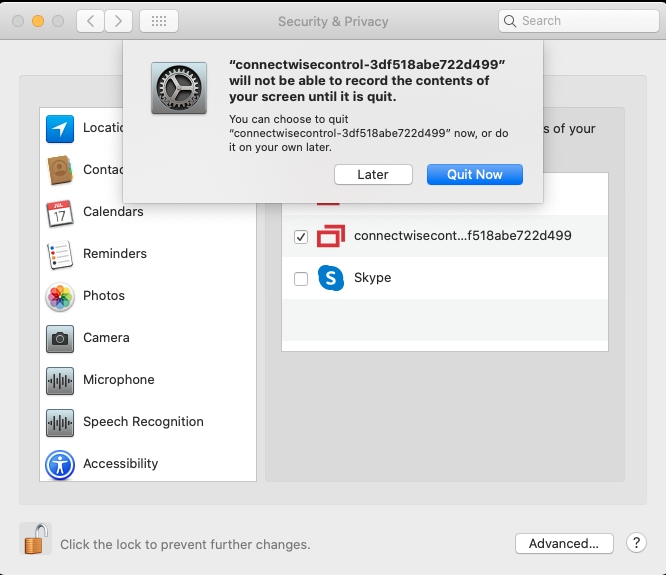
Task: Open the Calendars privacy category
Action: 148,212
